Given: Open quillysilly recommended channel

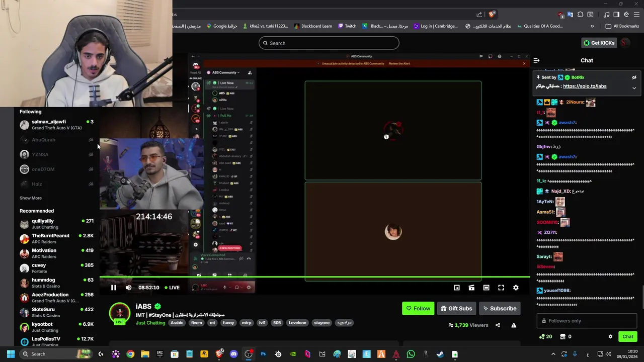Looking at the screenshot, I should click(x=56, y=224).
